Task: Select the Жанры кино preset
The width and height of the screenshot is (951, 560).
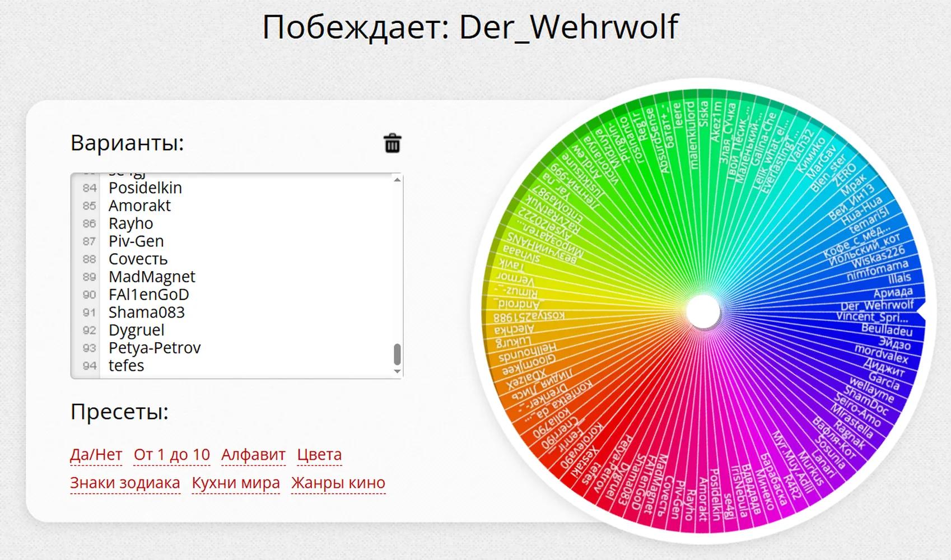Action: coord(338,483)
